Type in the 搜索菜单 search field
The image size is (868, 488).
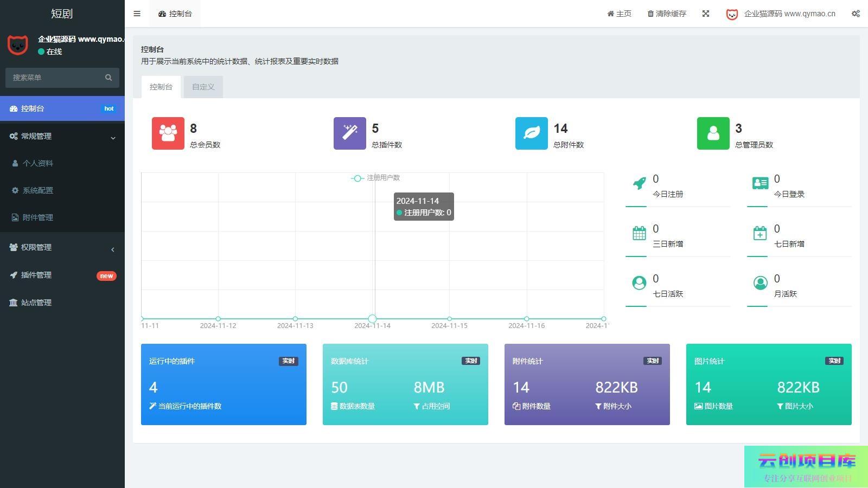tap(54, 78)
